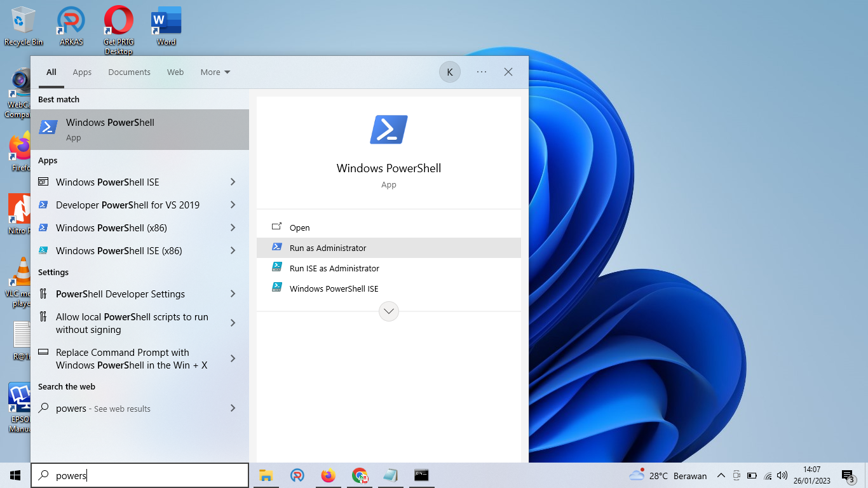
Task: Expand the 'powers' web results arrow
Action: tap(233, 408)
